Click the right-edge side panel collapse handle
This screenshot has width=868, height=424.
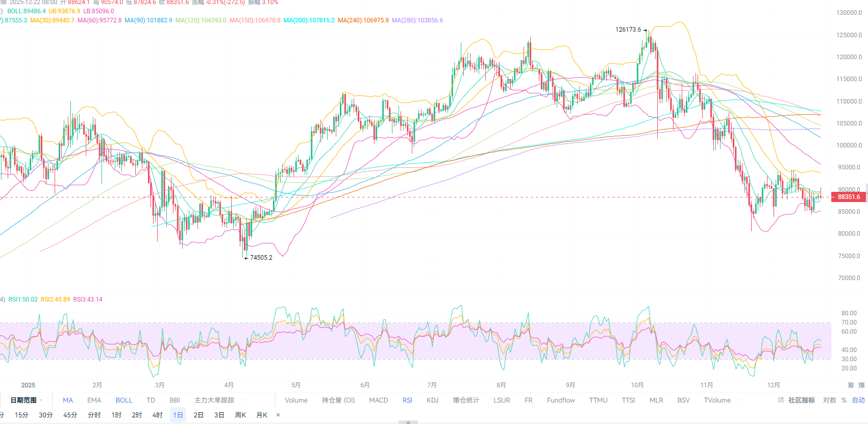(866, 193)
